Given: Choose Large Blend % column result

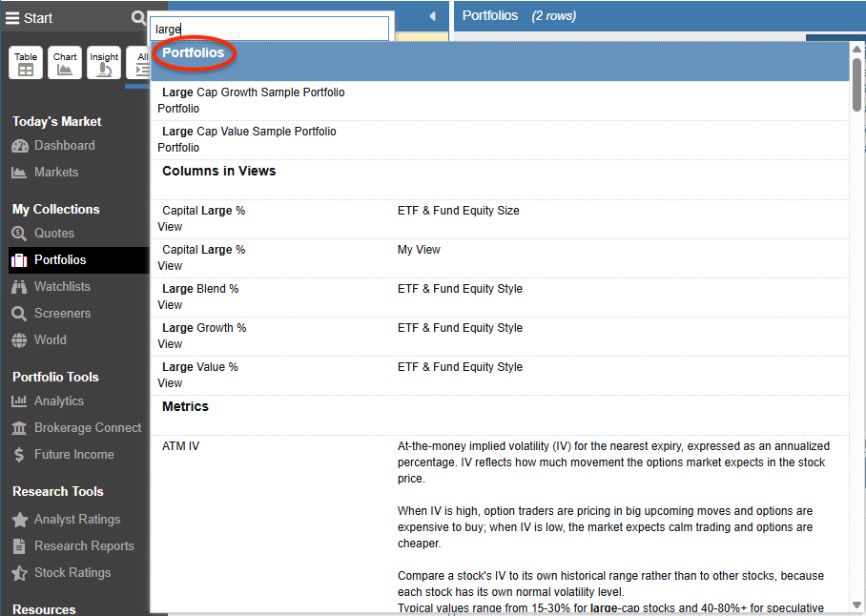Looking at the screenshot, I should 500,297.
